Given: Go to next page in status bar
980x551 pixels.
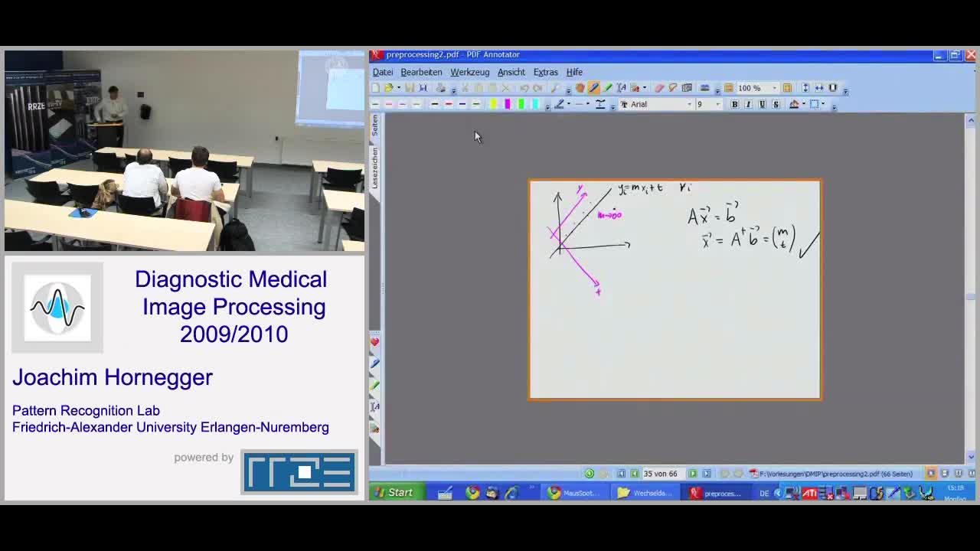Looking at the screenshot, I should (692, 474).
